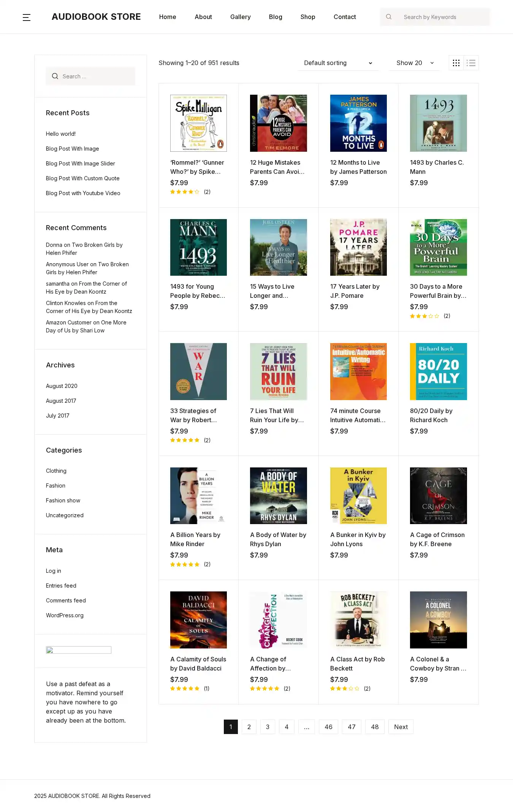Go to Next page of results
The image size is (513, 812).
401,727
